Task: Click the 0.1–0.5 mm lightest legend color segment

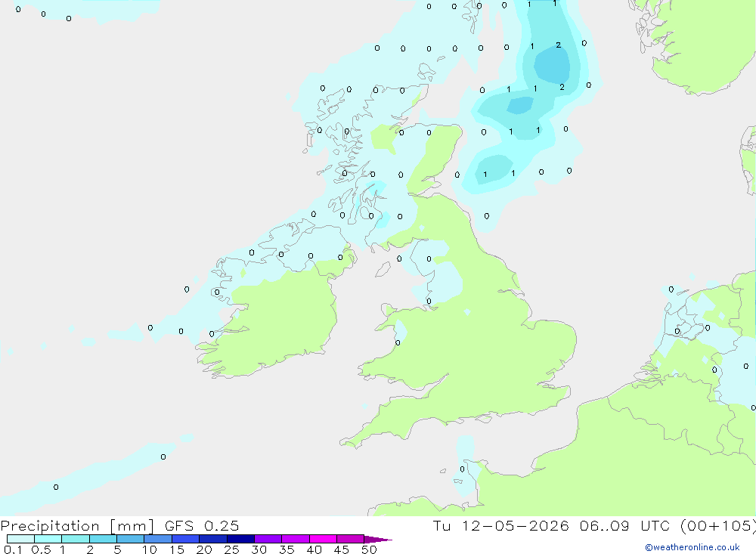Action: 20,539
